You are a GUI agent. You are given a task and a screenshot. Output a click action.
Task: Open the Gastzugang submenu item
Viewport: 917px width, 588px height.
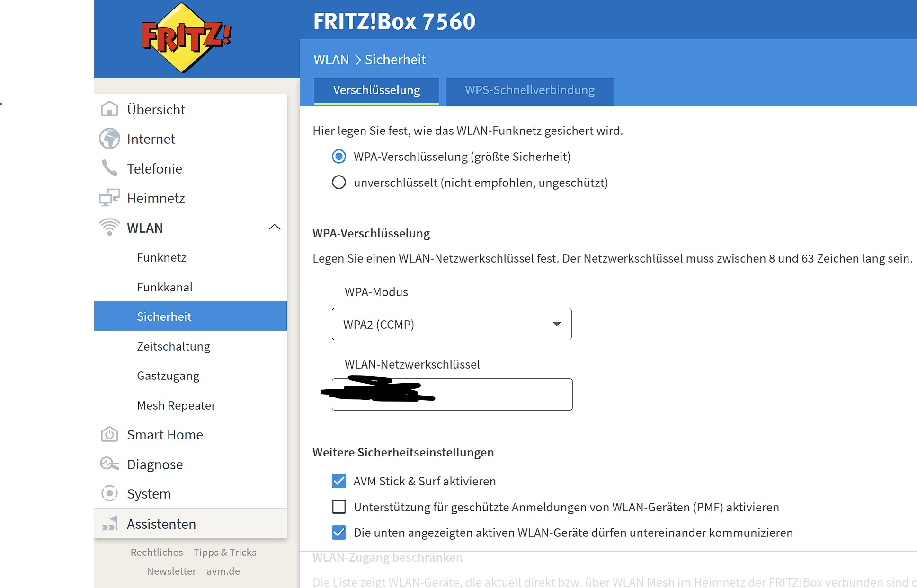tap(168, 376)
